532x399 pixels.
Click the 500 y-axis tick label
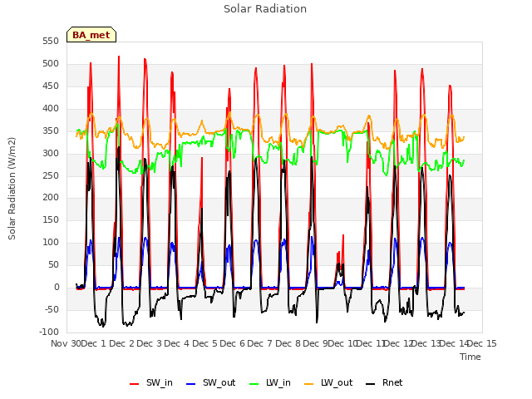(x=51, y=63)
